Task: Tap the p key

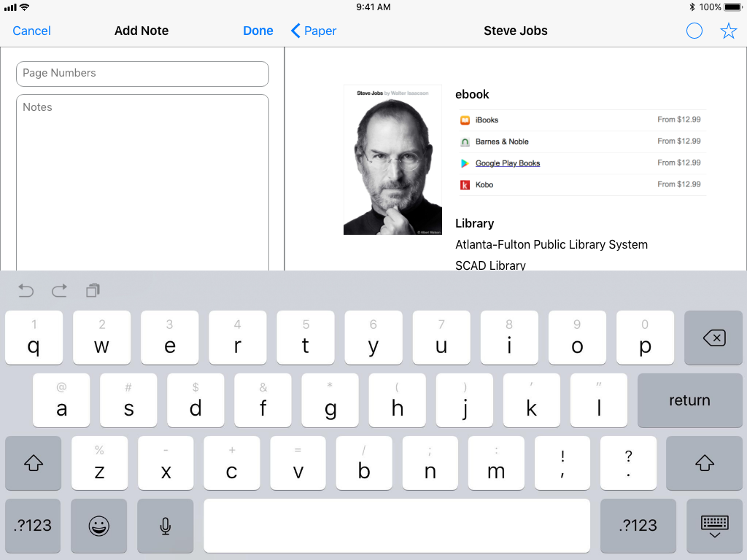Action: click(645, 338)
